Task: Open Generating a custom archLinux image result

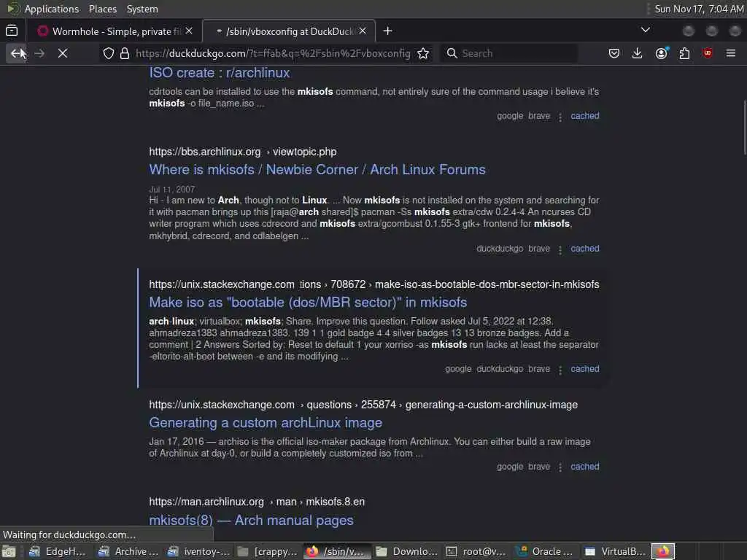Action: click(x=266, y=422)
